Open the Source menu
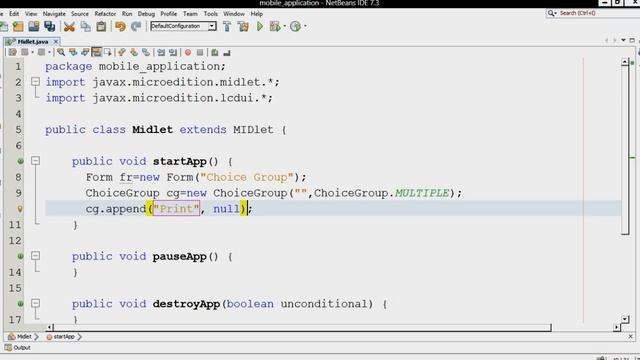 pyautogui.click(x=80, y=14)
